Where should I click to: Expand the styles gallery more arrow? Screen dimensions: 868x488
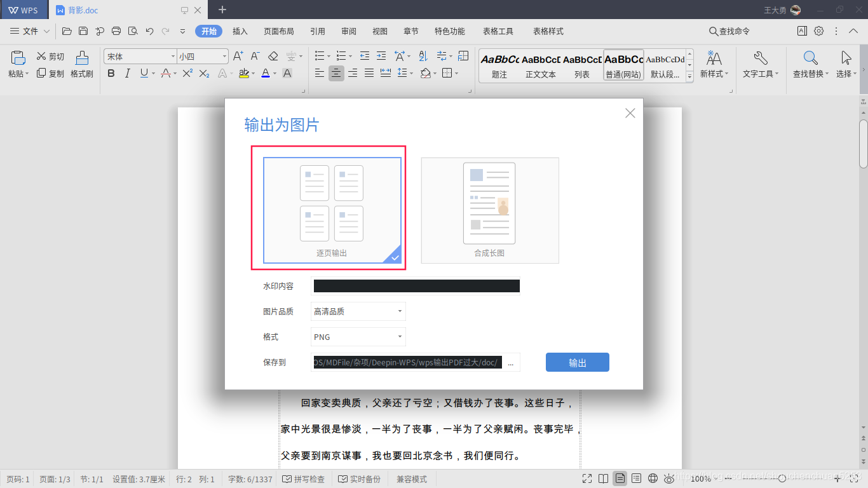(x=690, y=77)
